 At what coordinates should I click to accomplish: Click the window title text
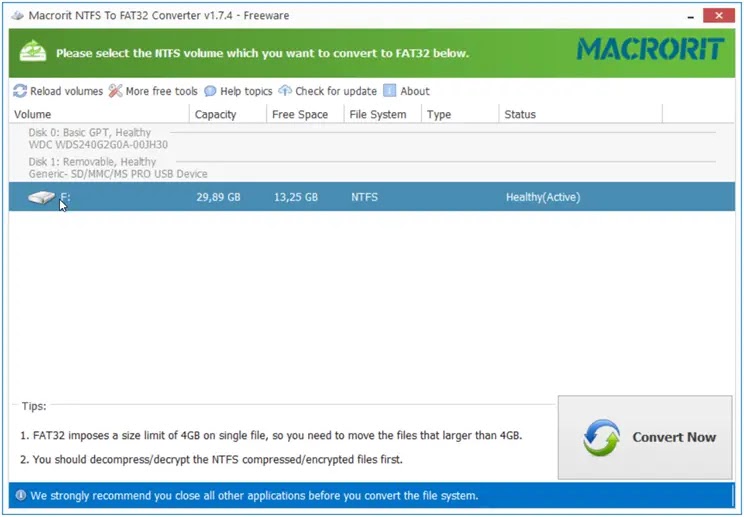pyautogui.click(x=159, y=16)
